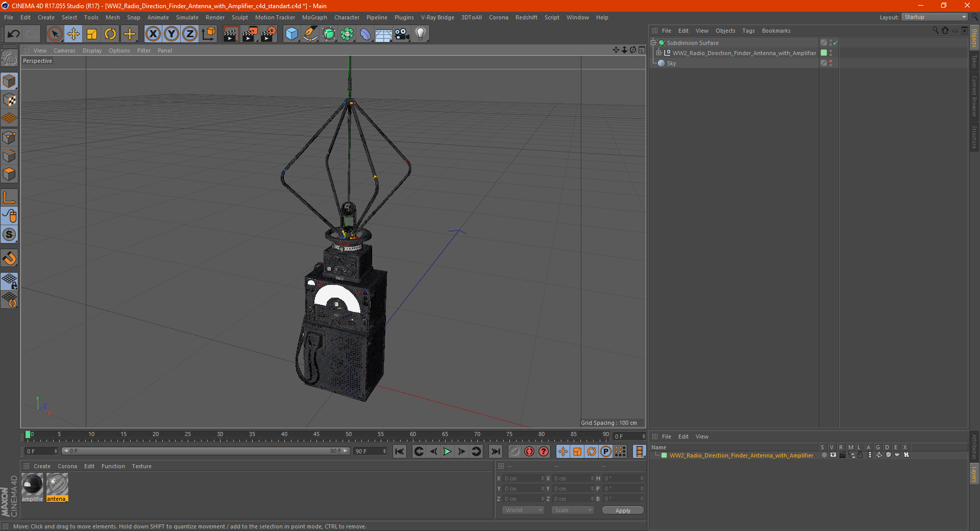Open the Layout Startup dropdown
This screenshot has height=531, width=980.
[x=935, y=17]
